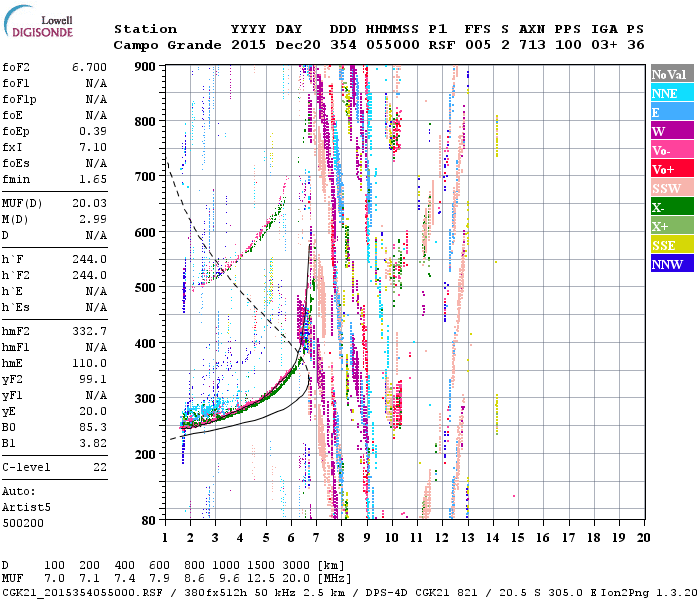Select the NNW dark blue legend swatch
The image size is (700, 600).
(672, 264)
